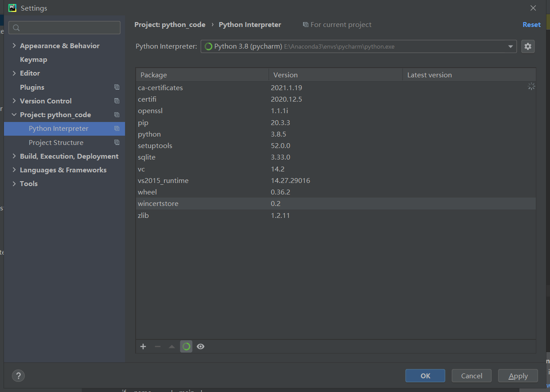
Task: Click the upgrade package arrow icon
Action: click(172, 346)
